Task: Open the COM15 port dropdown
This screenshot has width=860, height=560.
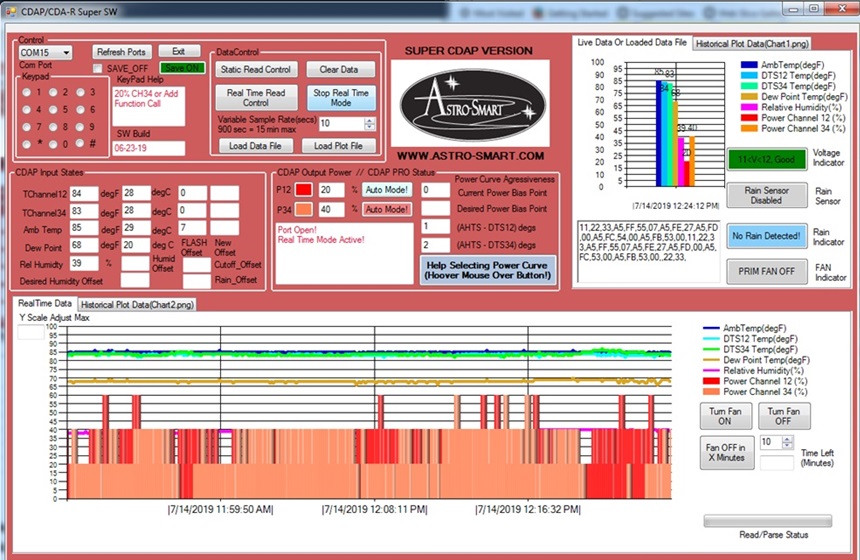Action: point(66,53)
